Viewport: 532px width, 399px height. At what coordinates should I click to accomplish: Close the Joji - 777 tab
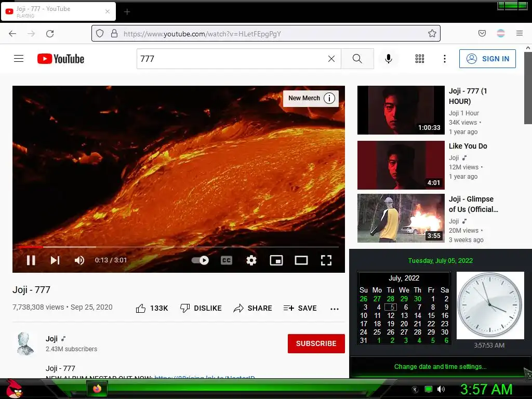(x=108, y=11)
